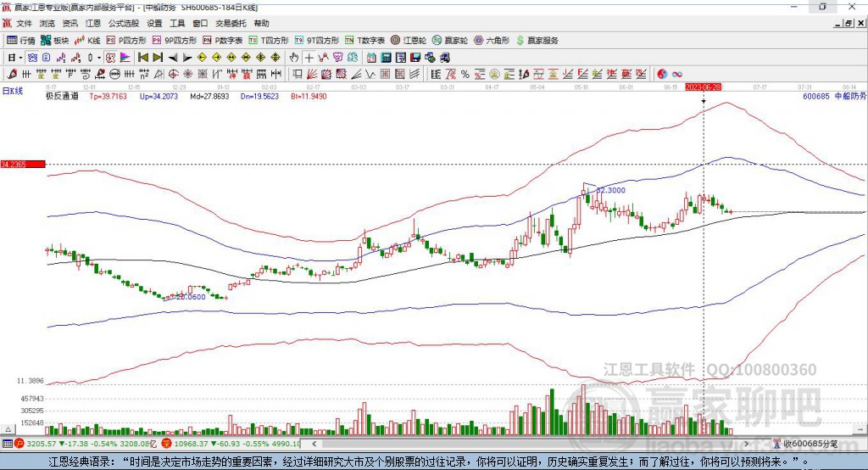
Task: Open the 公式选股 menu
Action: click(124, 23)
